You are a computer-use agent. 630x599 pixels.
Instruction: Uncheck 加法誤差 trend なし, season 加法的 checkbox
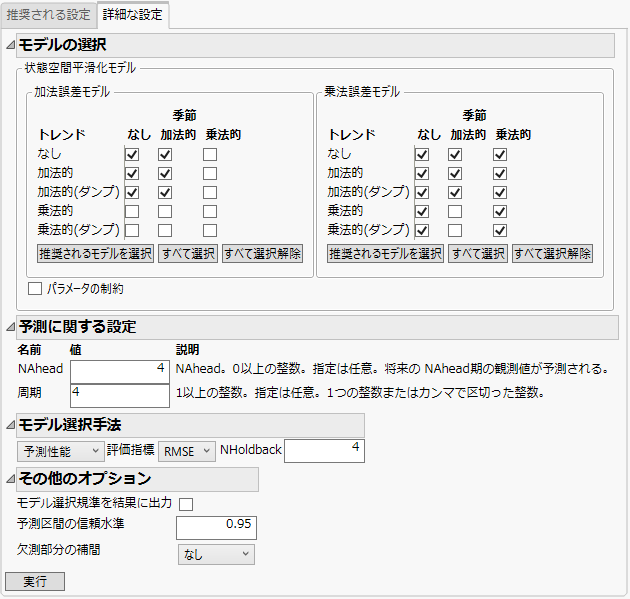(x=165, y=155)
